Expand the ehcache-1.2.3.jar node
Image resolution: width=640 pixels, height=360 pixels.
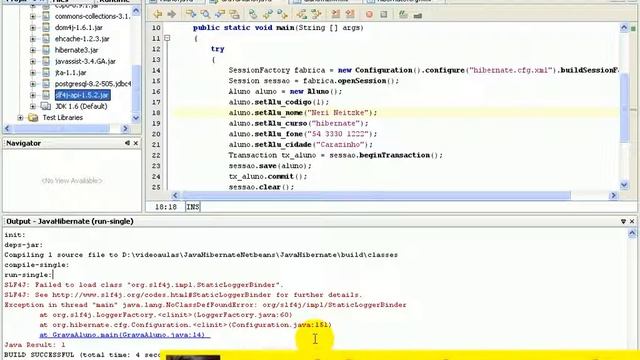pyautogui.click(x=33, y=39)
